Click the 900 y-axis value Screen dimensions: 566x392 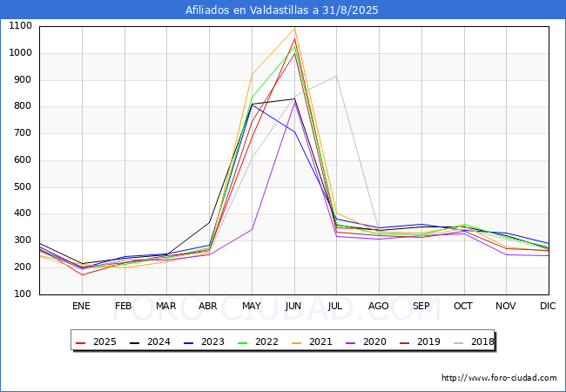coord(24,80)
